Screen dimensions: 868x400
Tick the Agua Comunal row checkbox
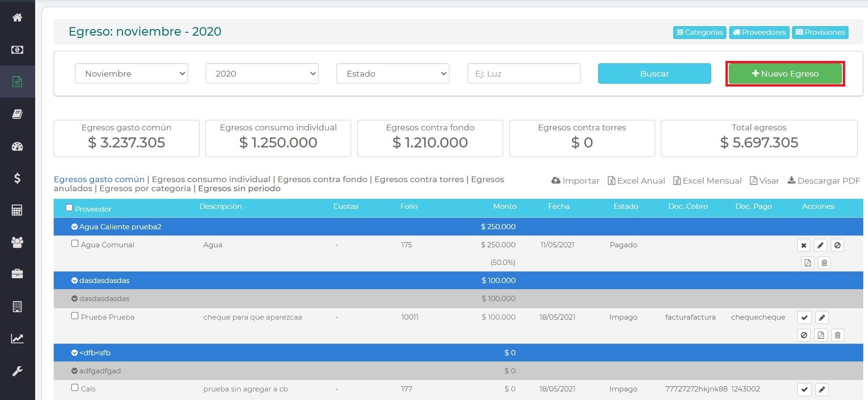point(75,244)
